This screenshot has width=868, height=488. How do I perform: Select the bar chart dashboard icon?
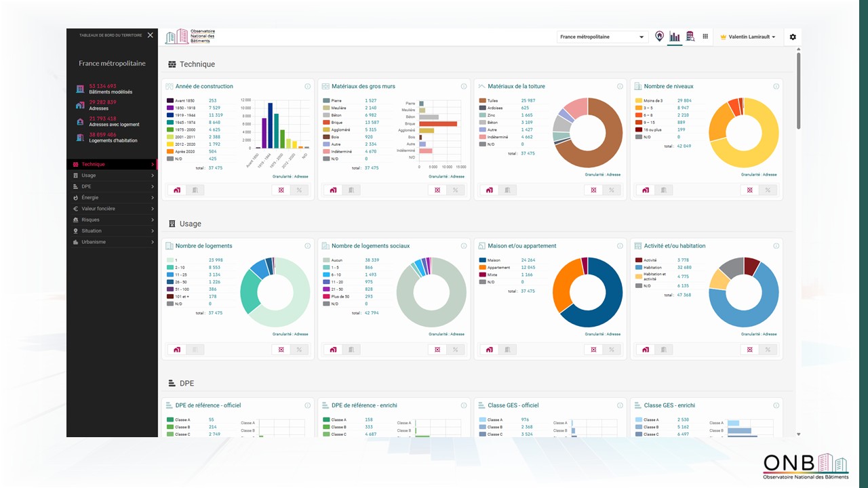[675, 37]
